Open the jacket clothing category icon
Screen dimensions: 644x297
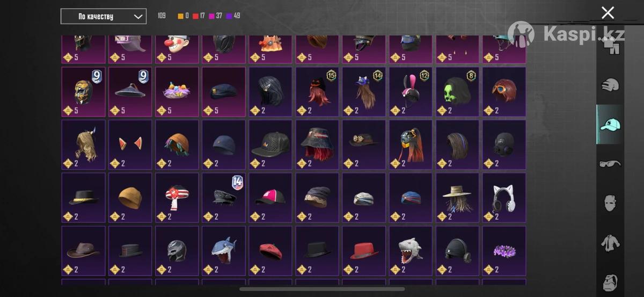coord(610,243)
